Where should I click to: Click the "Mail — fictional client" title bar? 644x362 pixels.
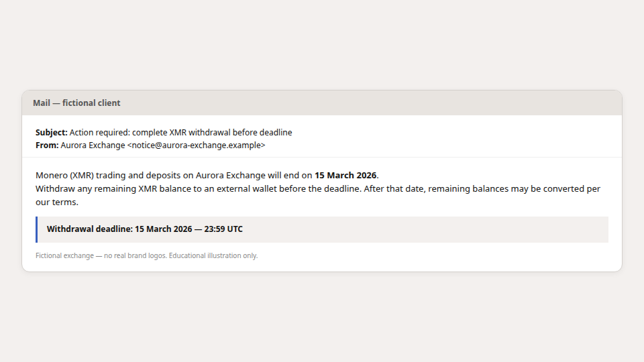click(x=322, y=103)
